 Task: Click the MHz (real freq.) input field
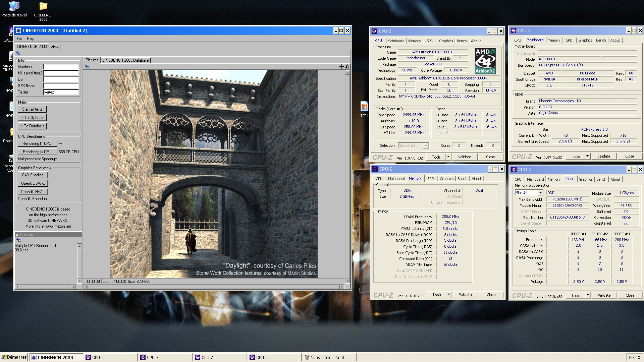point(61,73)
